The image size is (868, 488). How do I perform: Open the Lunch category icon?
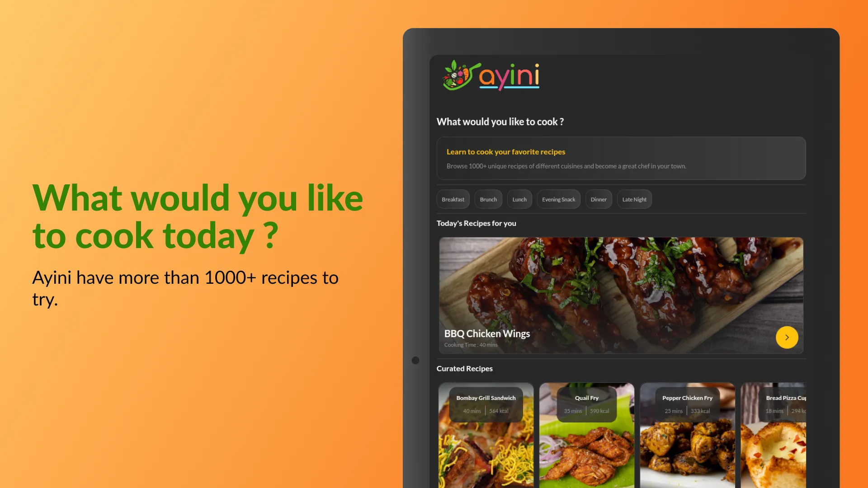(519, 199)
